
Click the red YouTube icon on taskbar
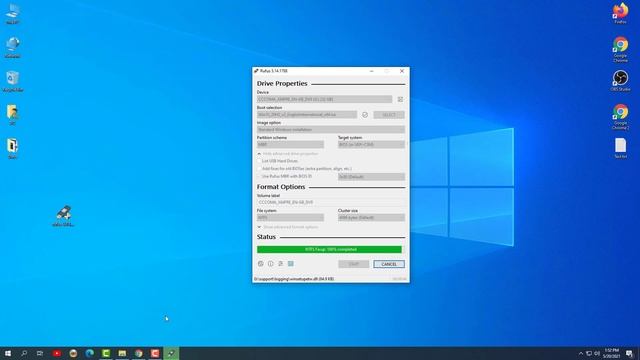pos(57,353)
